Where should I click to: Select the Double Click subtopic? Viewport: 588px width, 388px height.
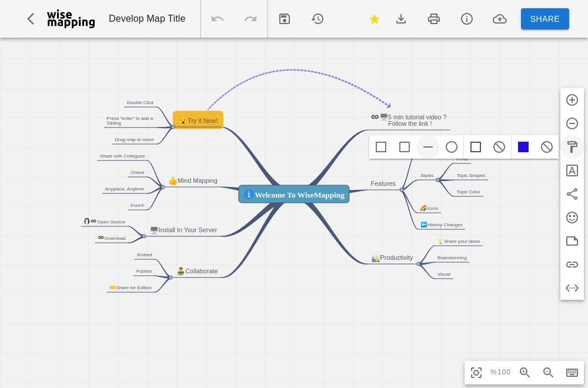(141, 102)
